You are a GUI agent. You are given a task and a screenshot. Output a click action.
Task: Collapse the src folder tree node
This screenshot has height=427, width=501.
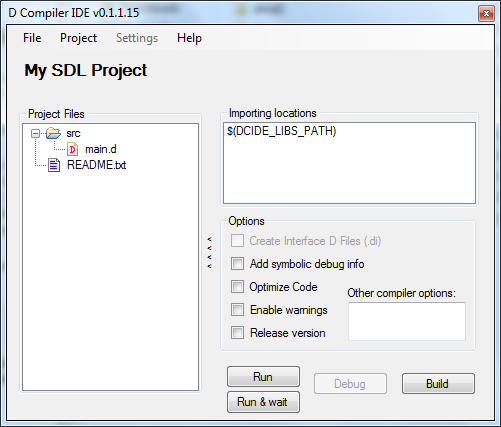tap(35, 134)
